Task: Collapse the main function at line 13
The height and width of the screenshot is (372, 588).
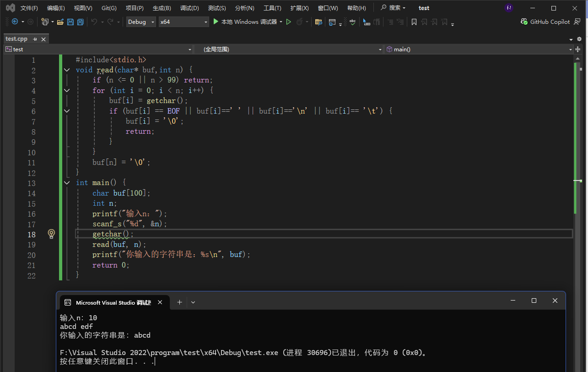Action: tap(67, 183)
